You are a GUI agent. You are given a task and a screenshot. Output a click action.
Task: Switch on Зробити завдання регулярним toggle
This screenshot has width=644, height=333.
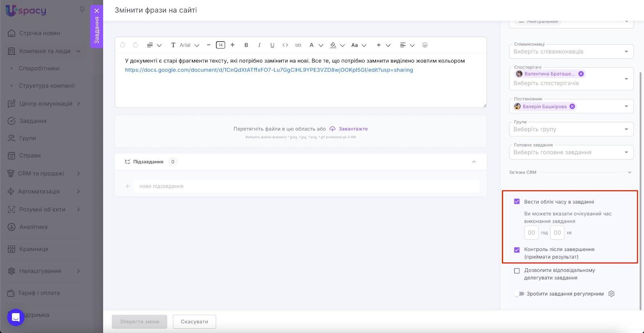519,294
